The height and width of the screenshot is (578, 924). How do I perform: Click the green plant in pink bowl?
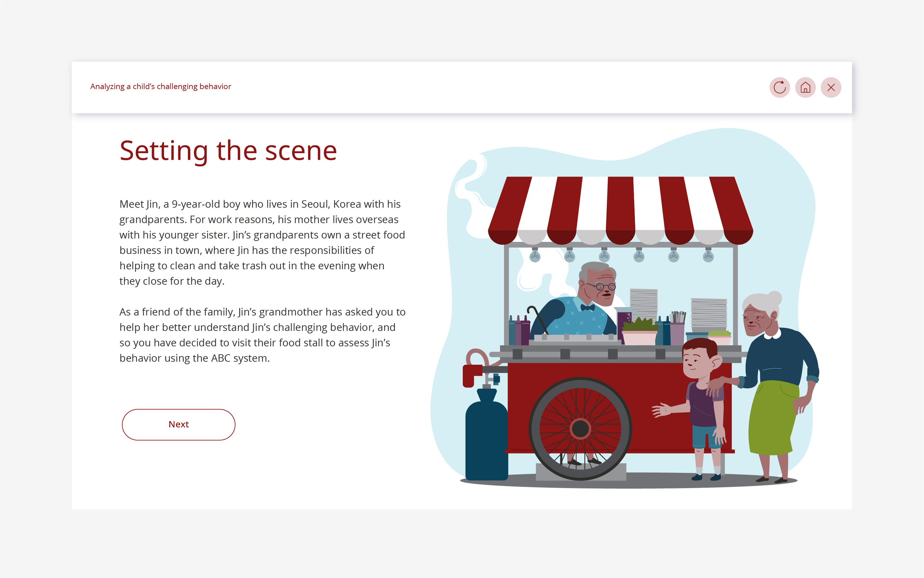click(639, 329)
